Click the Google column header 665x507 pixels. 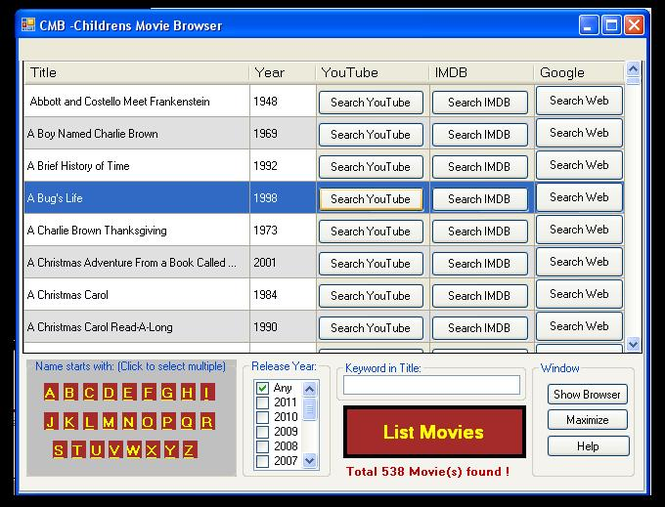[579, 73]
